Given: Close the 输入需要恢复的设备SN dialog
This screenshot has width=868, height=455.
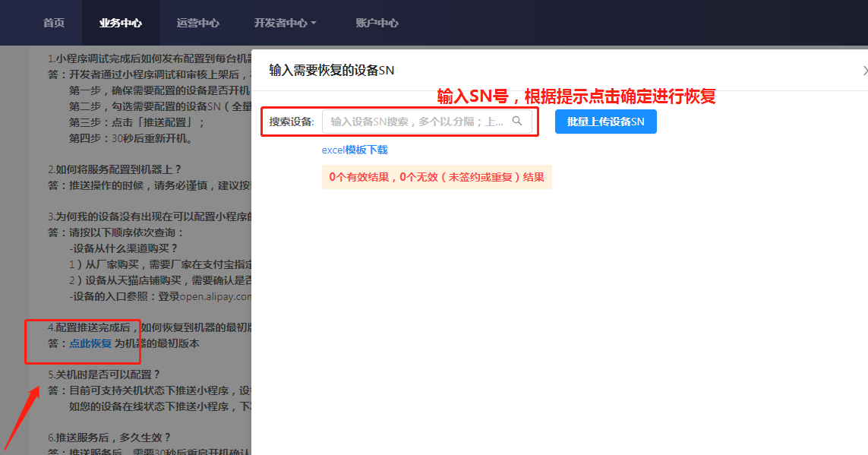Looking at the screenshot, I should [865, 71].
